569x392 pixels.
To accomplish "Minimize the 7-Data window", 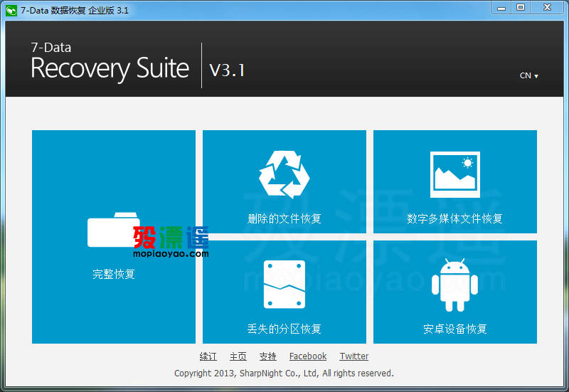I will pyautogui.click(x=501, y=8).
